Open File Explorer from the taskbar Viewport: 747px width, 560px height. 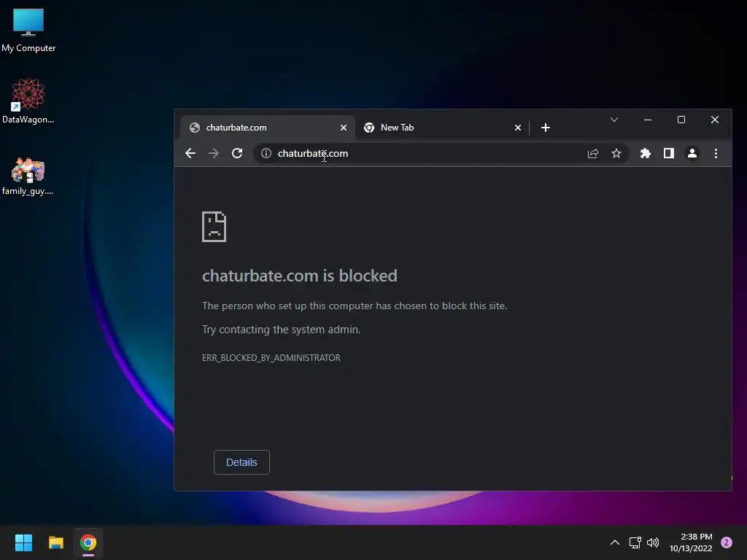[x=56, y=542]
